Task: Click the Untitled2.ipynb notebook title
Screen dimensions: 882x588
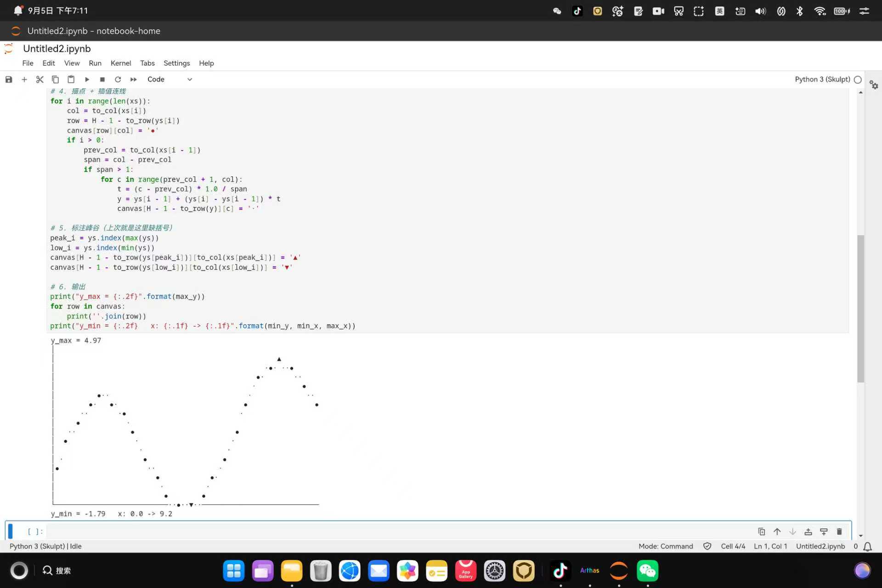Action: (57, 49)
